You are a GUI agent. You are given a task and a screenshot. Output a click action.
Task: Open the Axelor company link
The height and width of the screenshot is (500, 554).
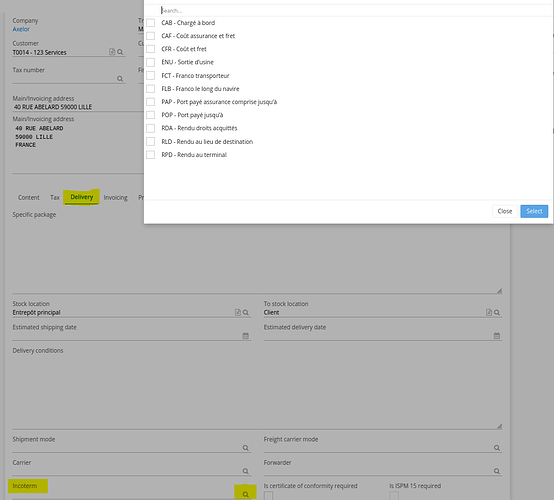(x=21, y=29)
